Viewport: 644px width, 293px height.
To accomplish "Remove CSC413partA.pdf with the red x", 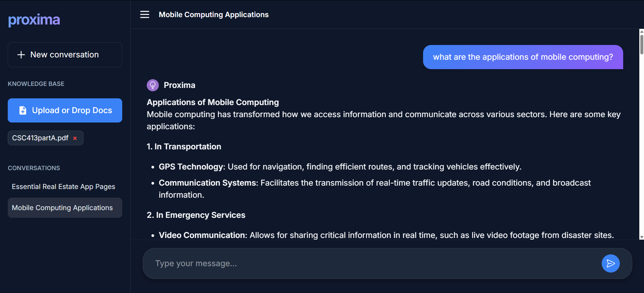I will tap(75, 138).
